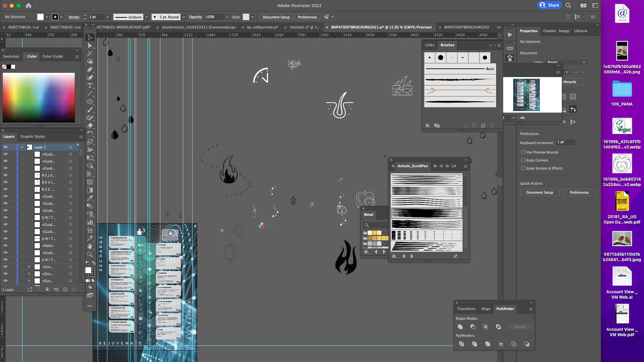
Task: Select the Magic Wand tool
Action: (90, 54)
